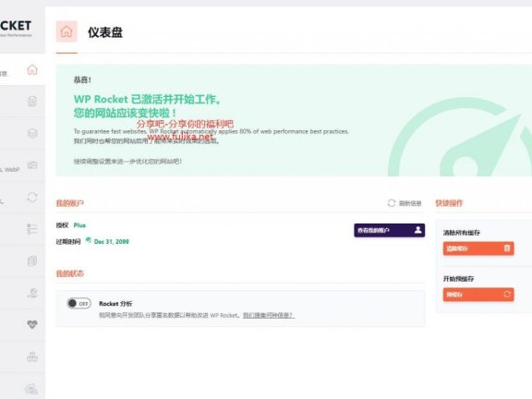Screen dimensions: 532x399
Task: Open Advanced Rules list icon in sidebar
Action: pos(32,229)
